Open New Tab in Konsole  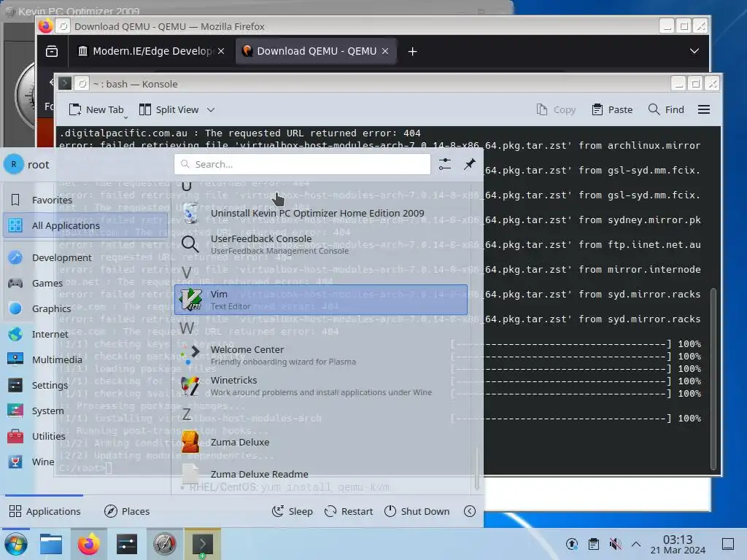[x=96, y=109]
